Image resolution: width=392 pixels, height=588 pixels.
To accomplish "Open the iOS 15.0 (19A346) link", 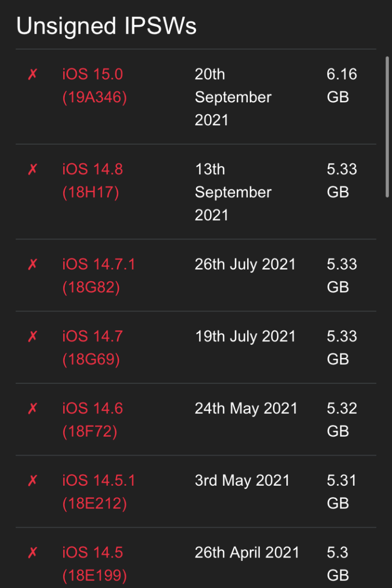I will (x=94, y=86).
